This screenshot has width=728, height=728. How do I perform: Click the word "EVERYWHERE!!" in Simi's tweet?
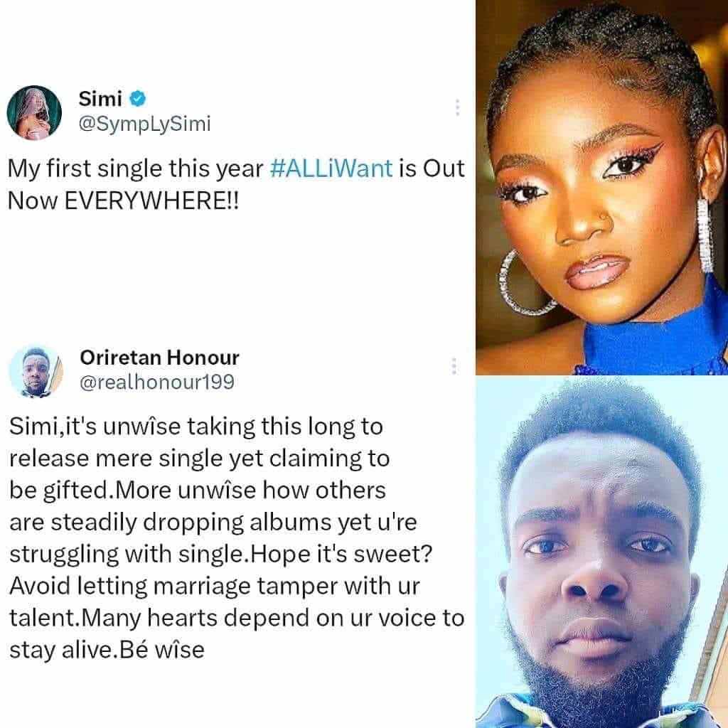click(151, 200)
